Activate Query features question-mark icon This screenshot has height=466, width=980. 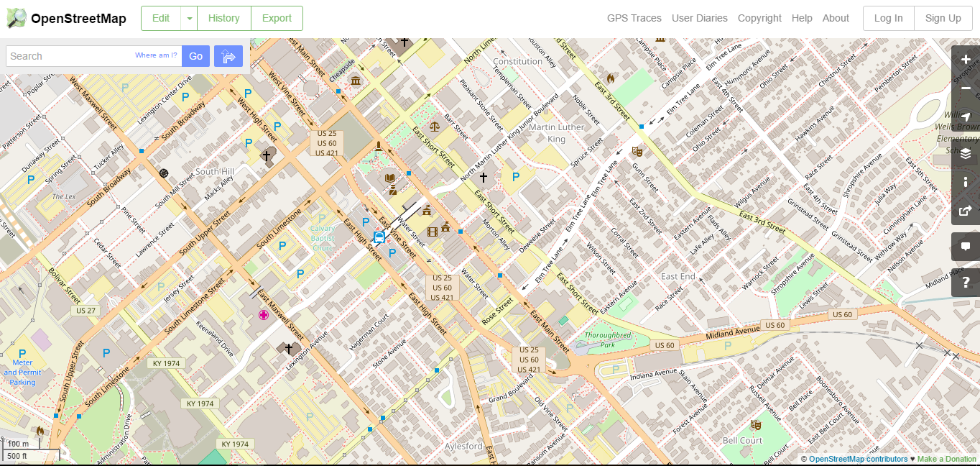[x=966, y=283]
